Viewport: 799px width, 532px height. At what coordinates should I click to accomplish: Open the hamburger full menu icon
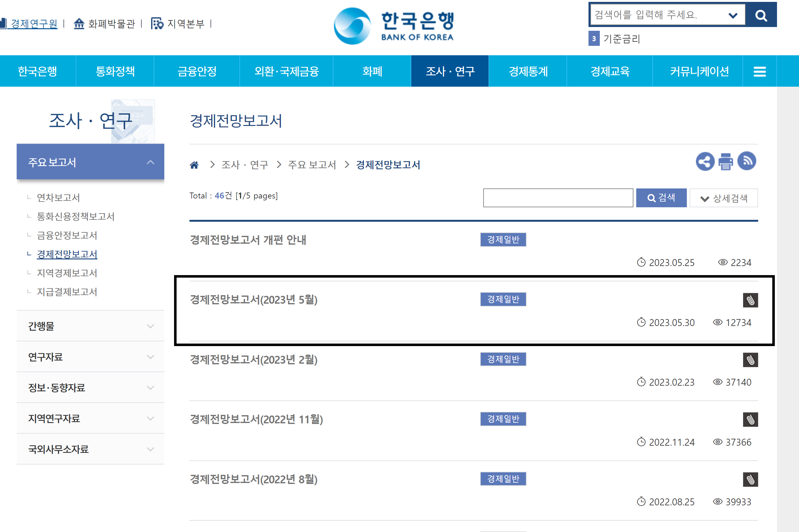tap(759, 72)
